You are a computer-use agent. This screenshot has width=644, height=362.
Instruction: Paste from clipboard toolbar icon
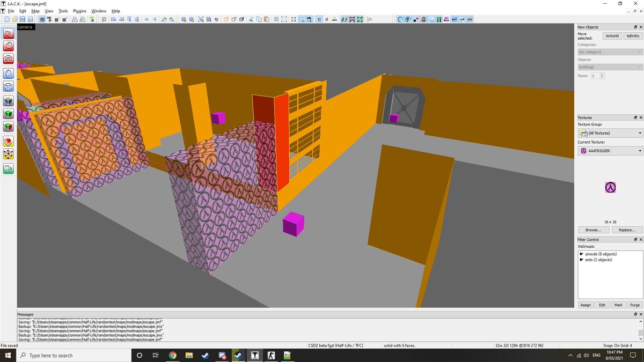pos(267,19)
